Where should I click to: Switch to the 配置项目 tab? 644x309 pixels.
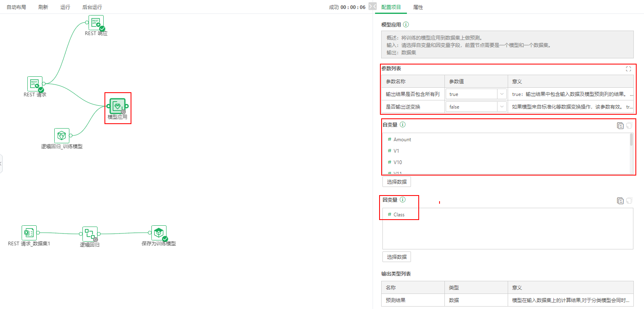(391, 7)
